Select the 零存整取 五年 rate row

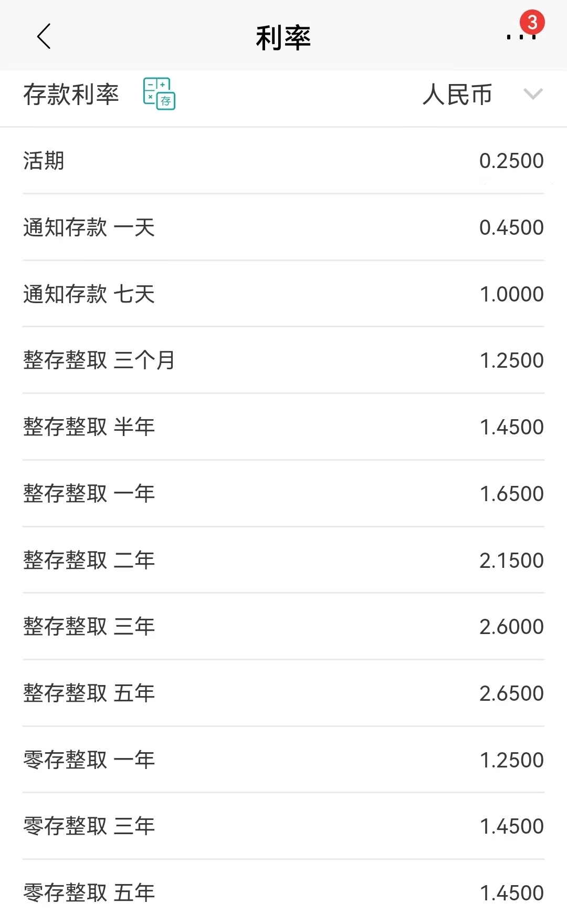[x=283, y=892]
